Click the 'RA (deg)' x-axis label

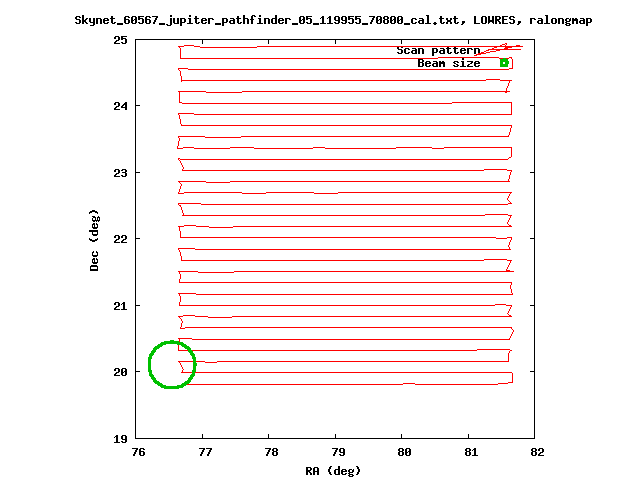(x=333, y=471)
